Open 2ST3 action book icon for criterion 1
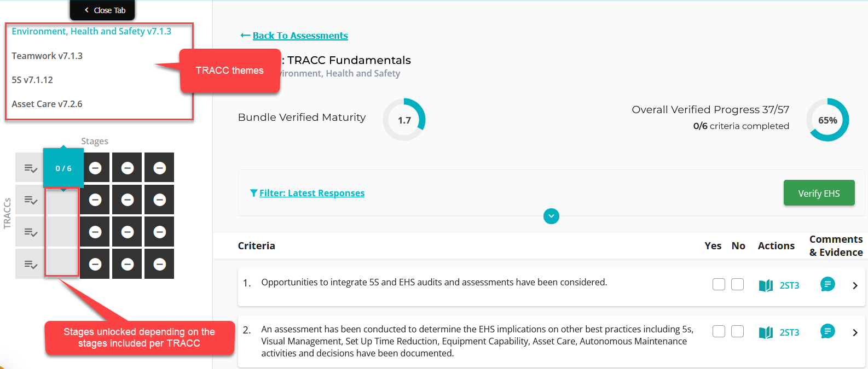 click(766, 285)
